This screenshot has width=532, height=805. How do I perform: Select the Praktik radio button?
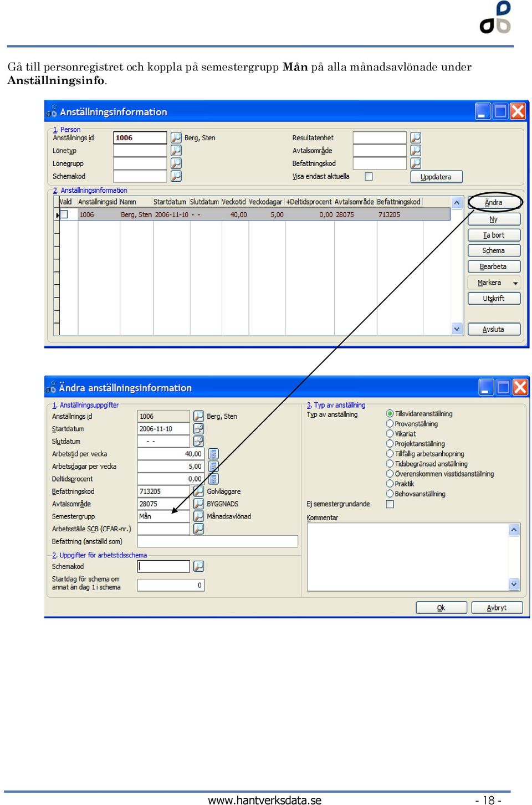click(390, 484)
